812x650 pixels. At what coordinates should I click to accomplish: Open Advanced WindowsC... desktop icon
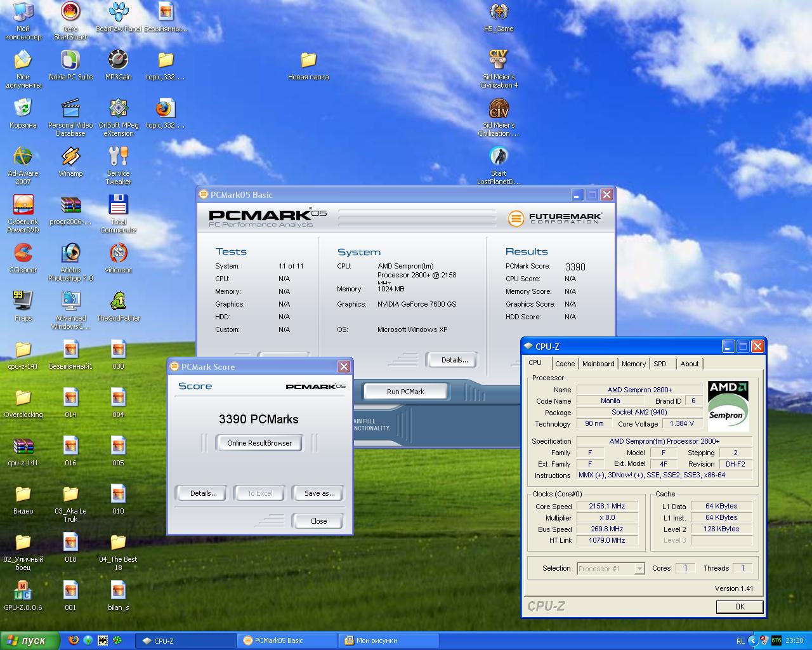pyautogui.click(x=70, y=310)
